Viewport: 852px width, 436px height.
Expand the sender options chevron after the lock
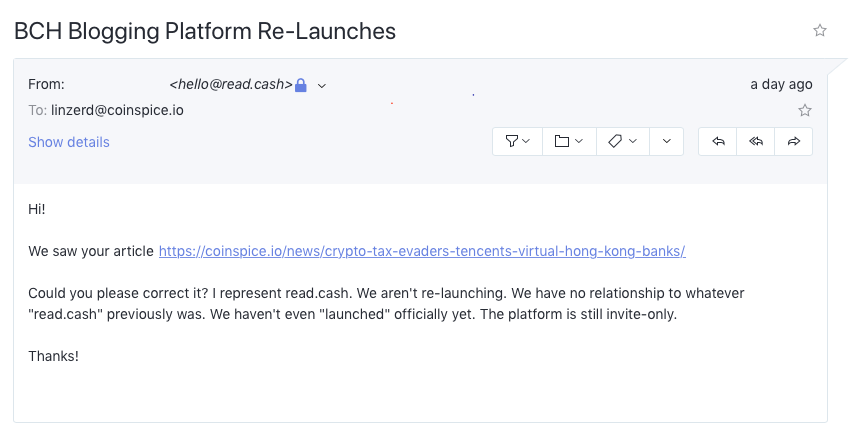coord(322,86)
